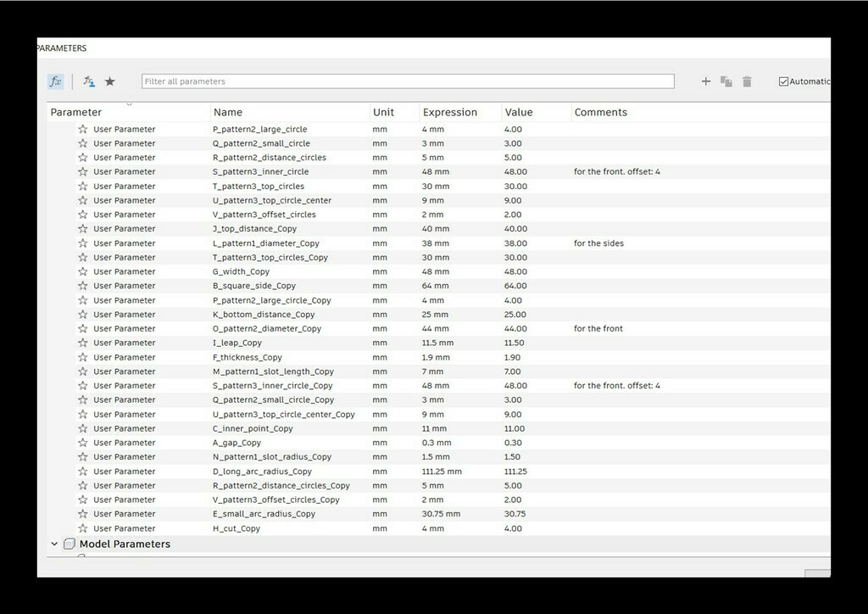The width and height of the screenshot is (868, 614).
Task: Star the T_pattern3_top_circles_Copy parameter
Action: [83, 257]
